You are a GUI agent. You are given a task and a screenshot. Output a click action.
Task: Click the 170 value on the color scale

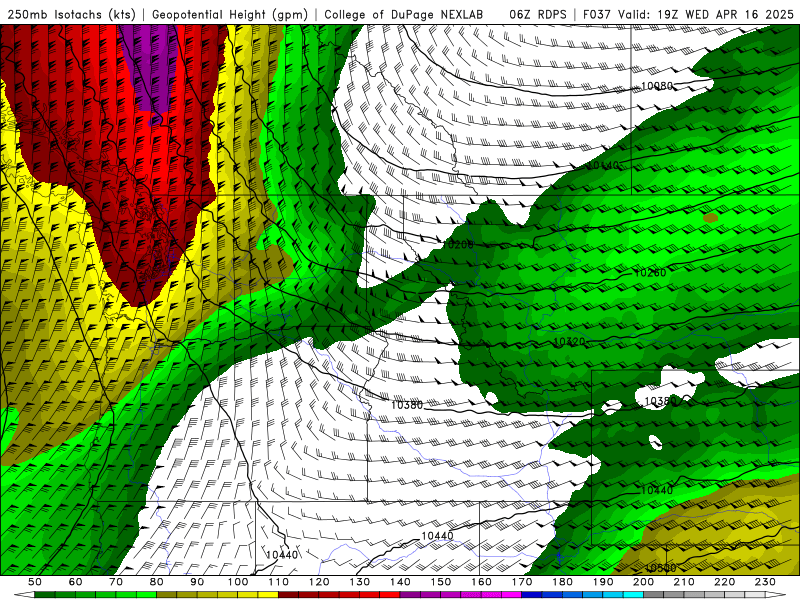(522, 582)
